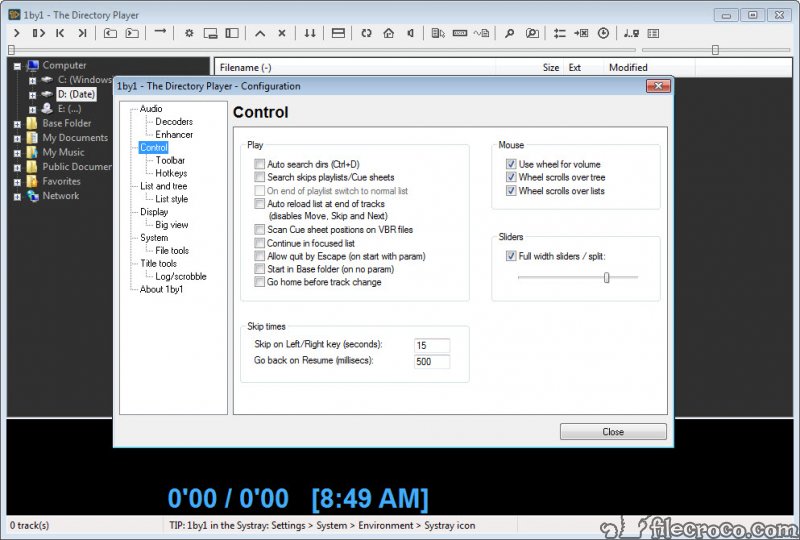Click the Previous track toolbar icon
Viewport: 800px width, 540px height.
[60, 33]
